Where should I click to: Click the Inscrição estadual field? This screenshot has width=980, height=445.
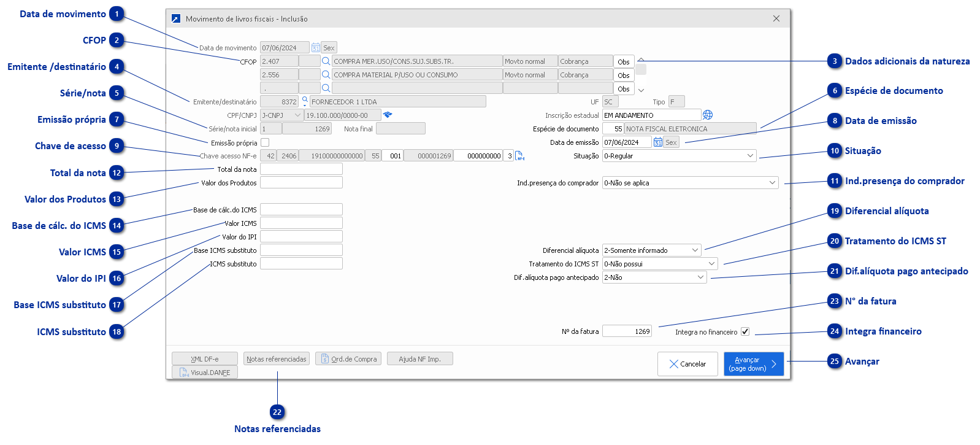click(x=652, y=115)
